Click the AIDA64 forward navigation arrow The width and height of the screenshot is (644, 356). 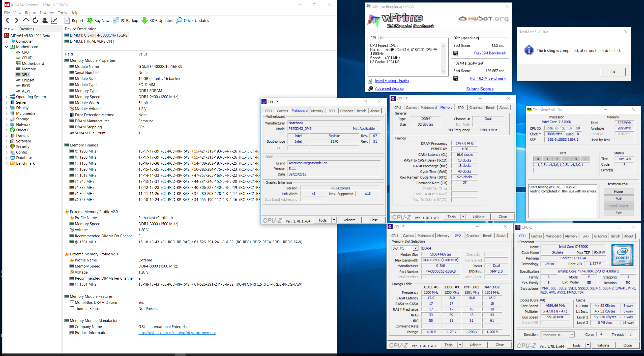click(x=17, y=20)
